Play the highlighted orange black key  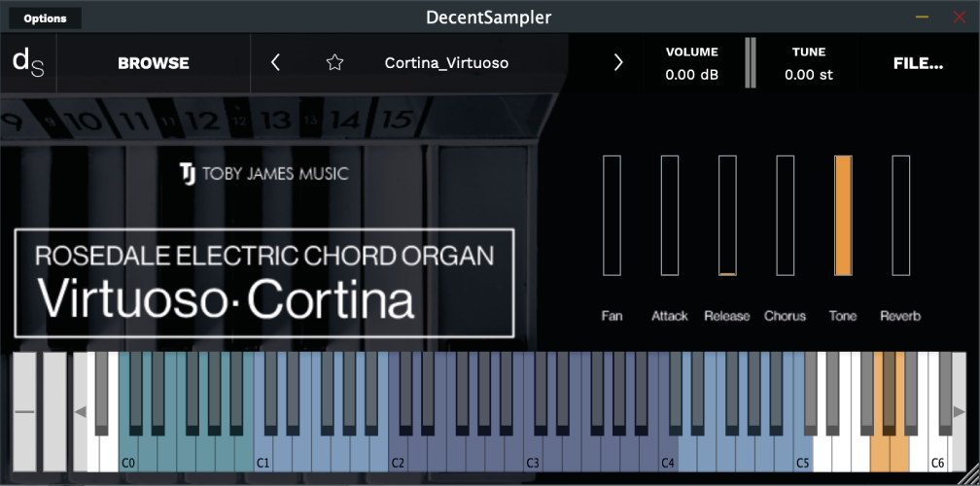pyautogui.click(x=889, y=394)
